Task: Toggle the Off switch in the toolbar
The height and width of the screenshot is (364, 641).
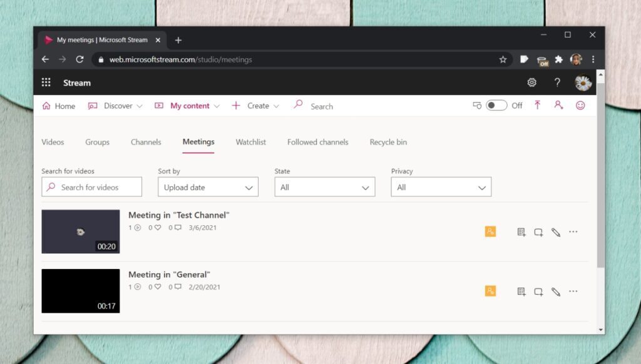Action: click(498, 106)
